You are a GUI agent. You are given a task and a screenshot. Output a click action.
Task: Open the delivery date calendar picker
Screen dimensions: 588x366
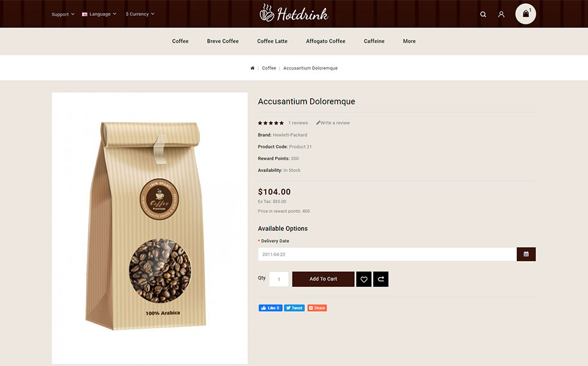[526, 254]
